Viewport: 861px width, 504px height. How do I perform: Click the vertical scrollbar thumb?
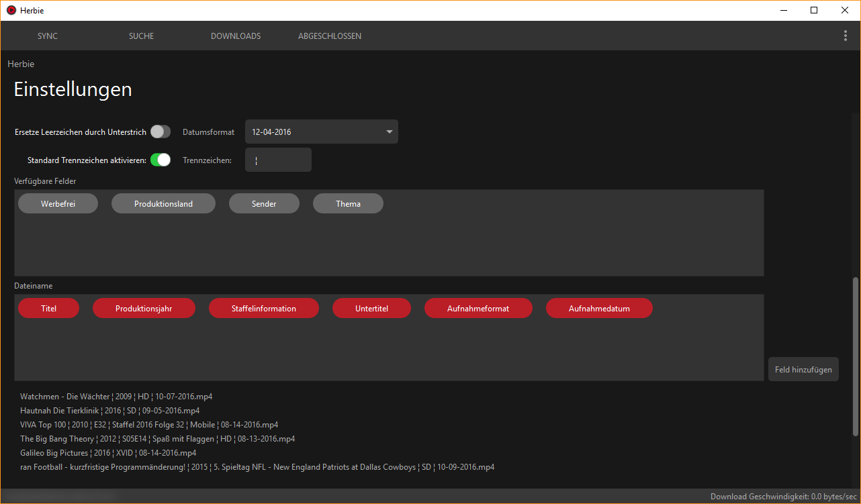(x=855, y=356)
